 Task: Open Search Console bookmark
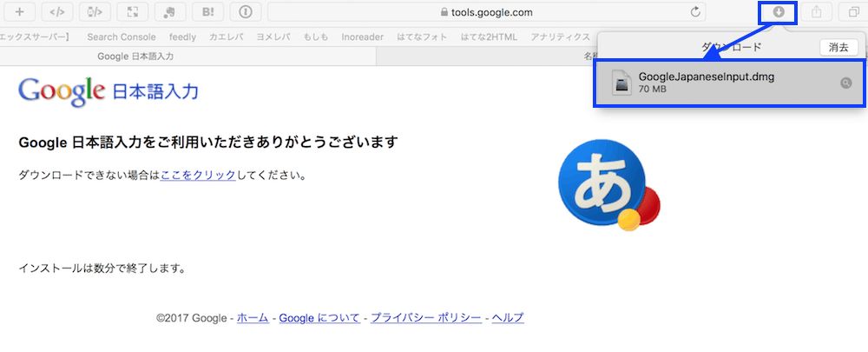[122, 37]
